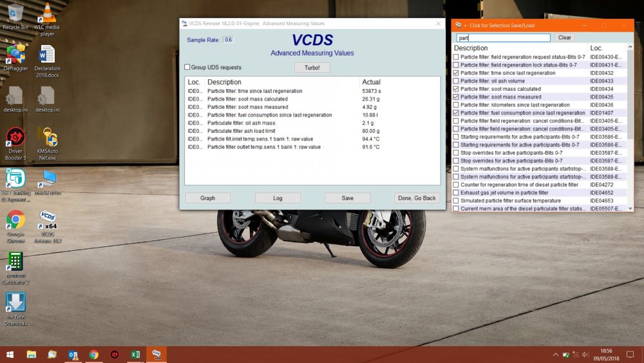The width and height of the screenshot is (644, 363).
Task: Toggle Group UDS requests checkbox
Action: [187, 67]
